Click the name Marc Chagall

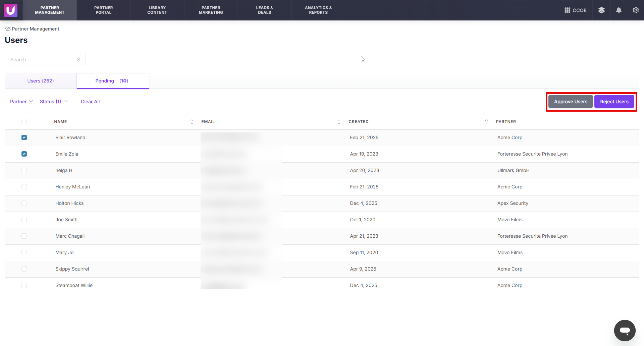pyautogui.click(x=70, y=236)
